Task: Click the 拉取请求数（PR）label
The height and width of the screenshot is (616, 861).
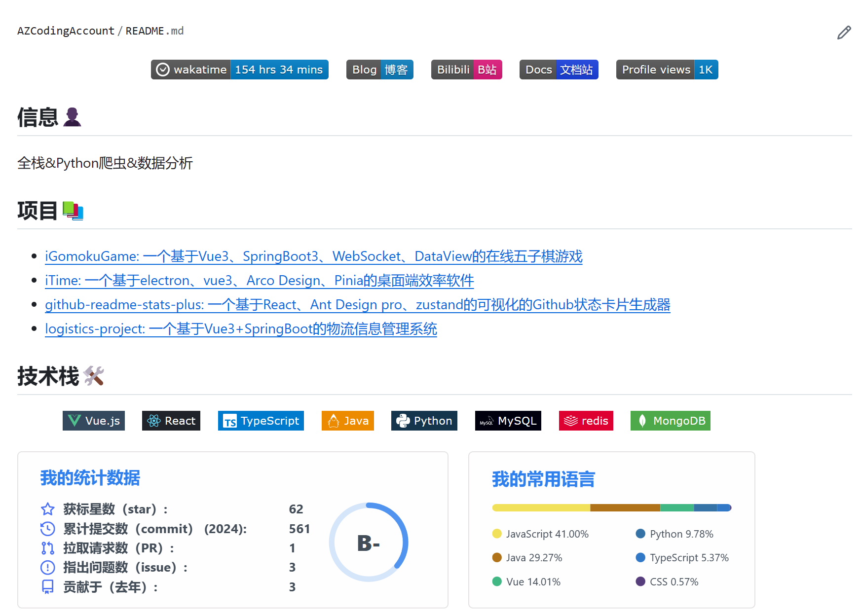Action: (118, 548)
